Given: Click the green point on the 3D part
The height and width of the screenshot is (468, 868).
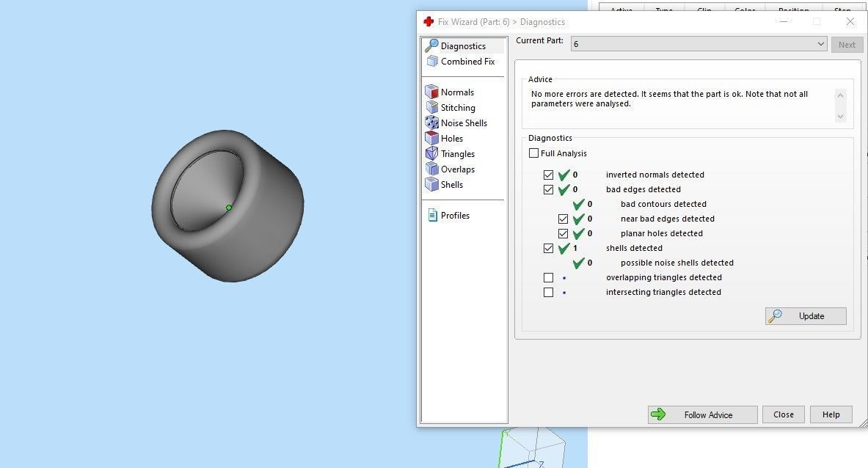Looking at the screenshot, I should click(229, 208).
